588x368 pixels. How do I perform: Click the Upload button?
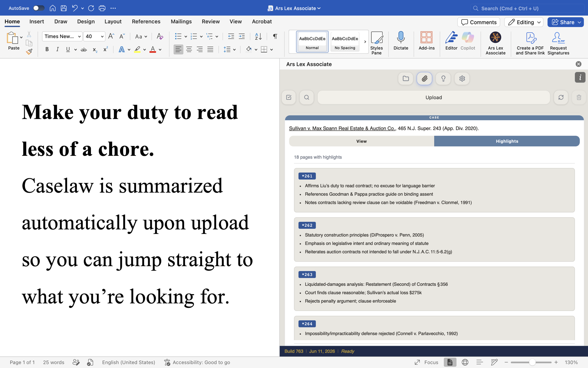pyautogui.click(x=433, y=97)
